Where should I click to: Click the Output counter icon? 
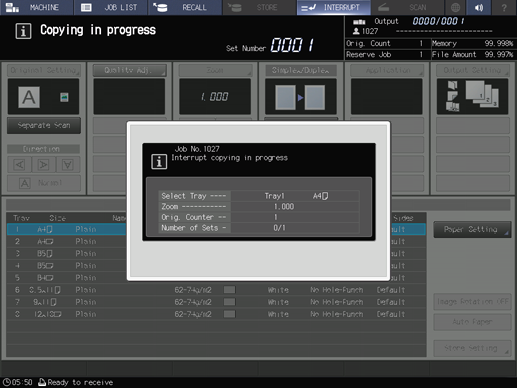point(359,22)
